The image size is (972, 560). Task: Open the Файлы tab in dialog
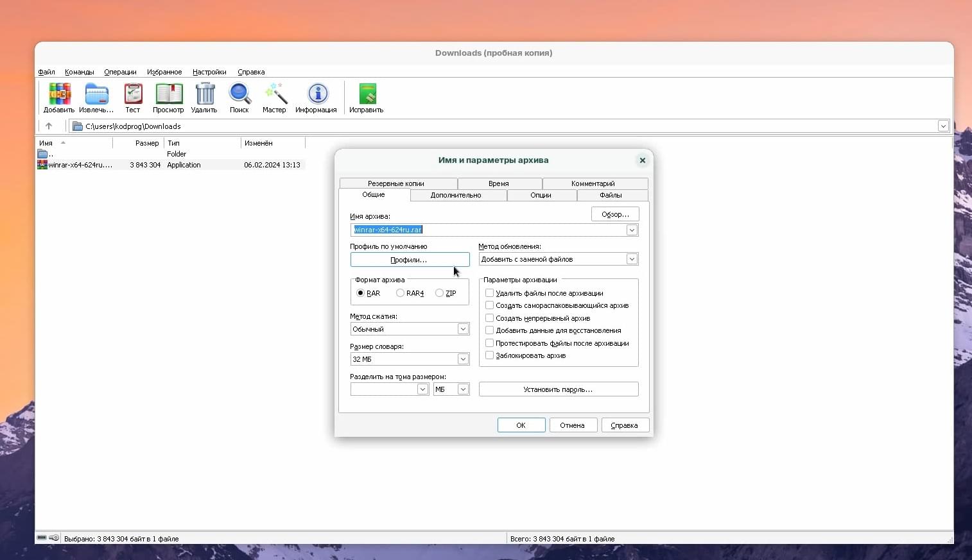(611, 195)
